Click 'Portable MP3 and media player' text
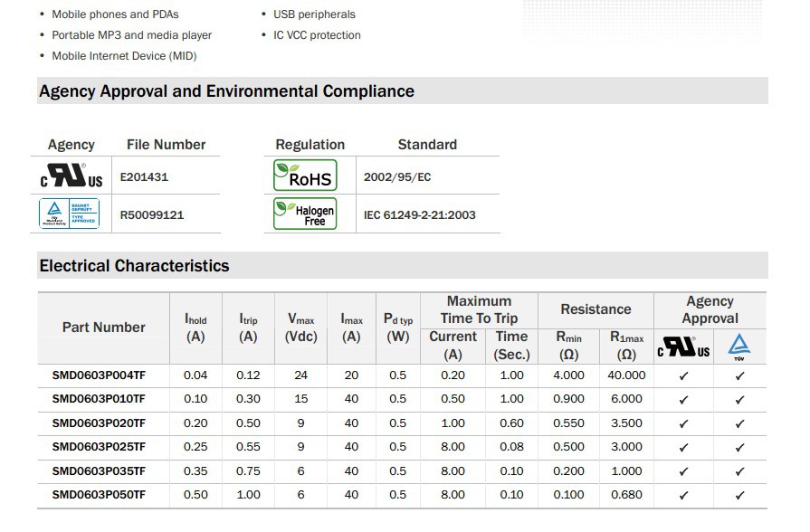Screen dimensions: 810x532 [x=132, y=35]
